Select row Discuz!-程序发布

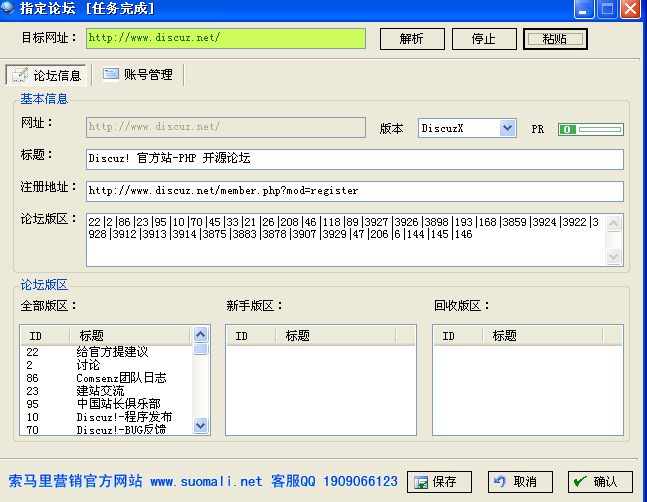click(x=106, y=417)
